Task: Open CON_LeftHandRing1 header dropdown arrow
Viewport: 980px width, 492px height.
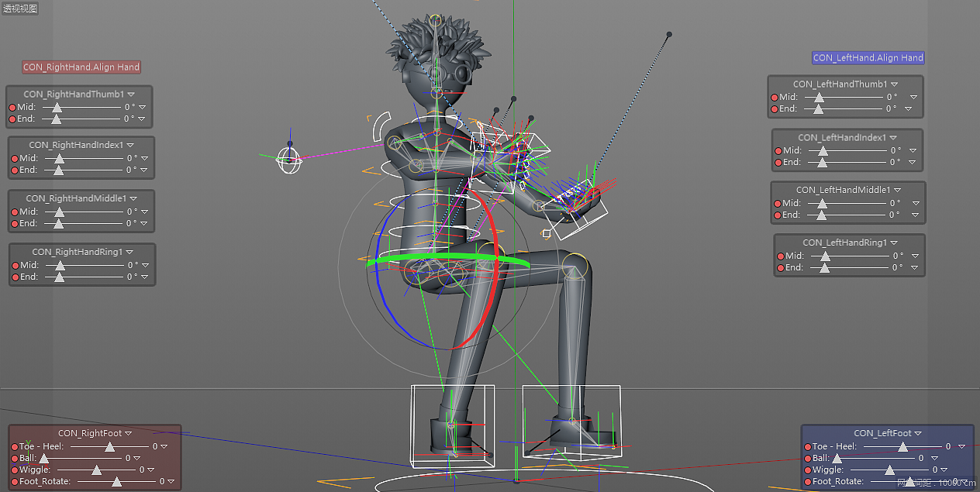Action: tap(894, 243)
